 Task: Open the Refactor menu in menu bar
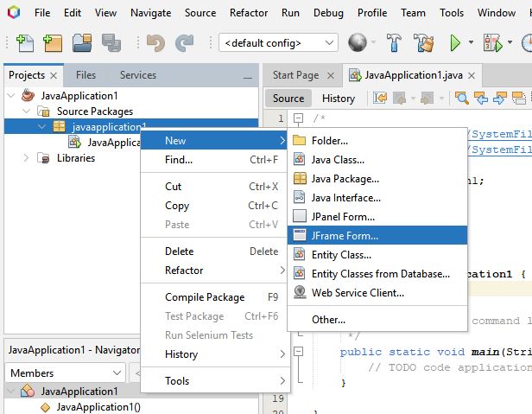click(x=249, y=13)
